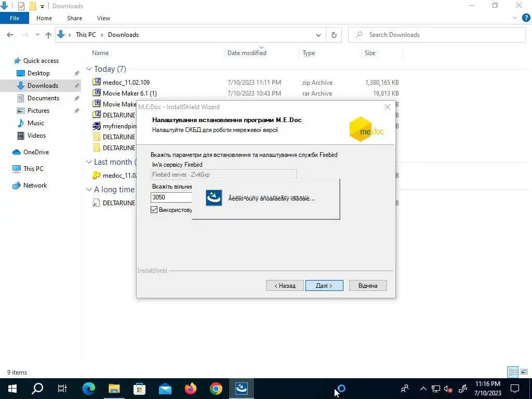Image resolution: width=532 pixels, height=399 pixels.
Task: Open Task View in the taskbar
Action: click(x=62, y=389)
